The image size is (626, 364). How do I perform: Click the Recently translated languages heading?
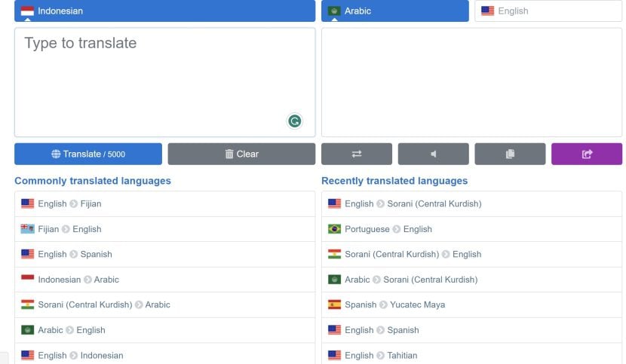(x=394, y=181)
